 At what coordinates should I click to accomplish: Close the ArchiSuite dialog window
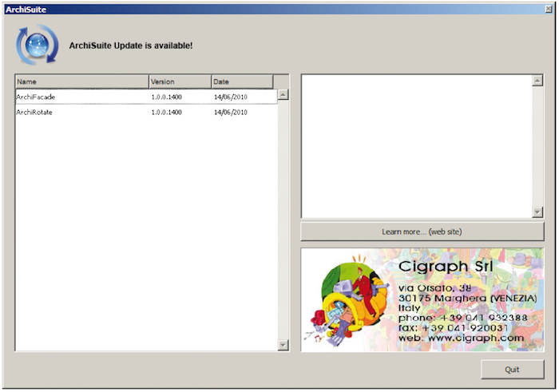pyautogui.click(x=549, y=10)
